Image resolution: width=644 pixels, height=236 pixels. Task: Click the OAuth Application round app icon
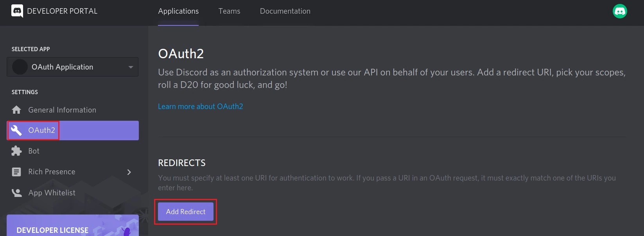click(x=20, y=67)
